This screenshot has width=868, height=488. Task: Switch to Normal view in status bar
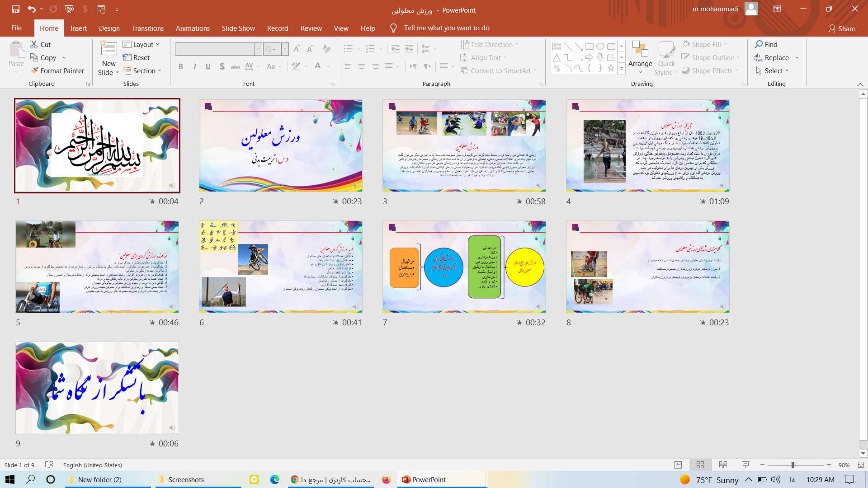[x=678, y=465]
